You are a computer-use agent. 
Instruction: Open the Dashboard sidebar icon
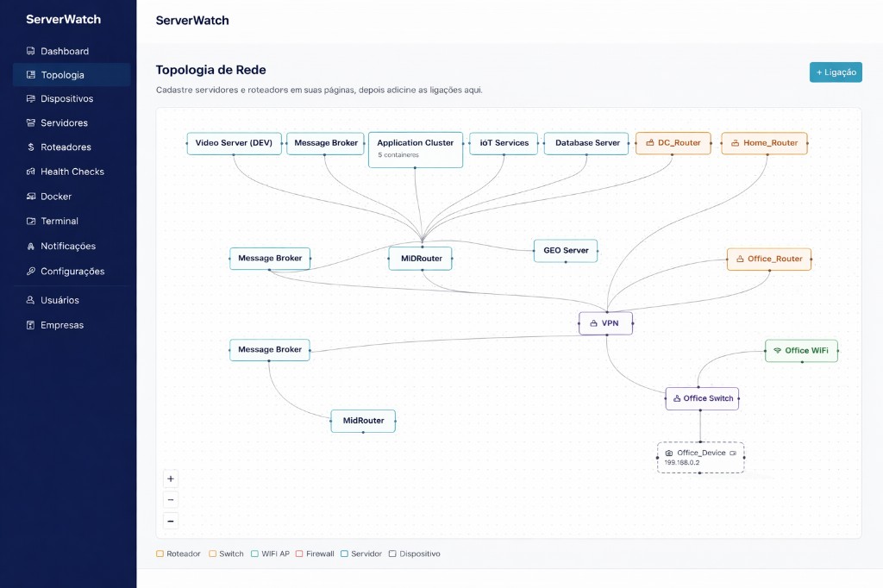[x=31, y=51]
